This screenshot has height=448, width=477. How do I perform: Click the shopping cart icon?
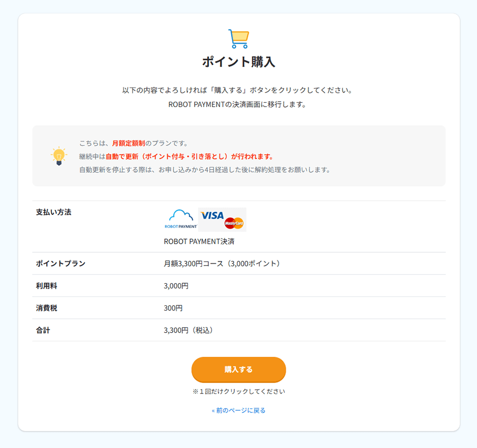tap(239, 39)
